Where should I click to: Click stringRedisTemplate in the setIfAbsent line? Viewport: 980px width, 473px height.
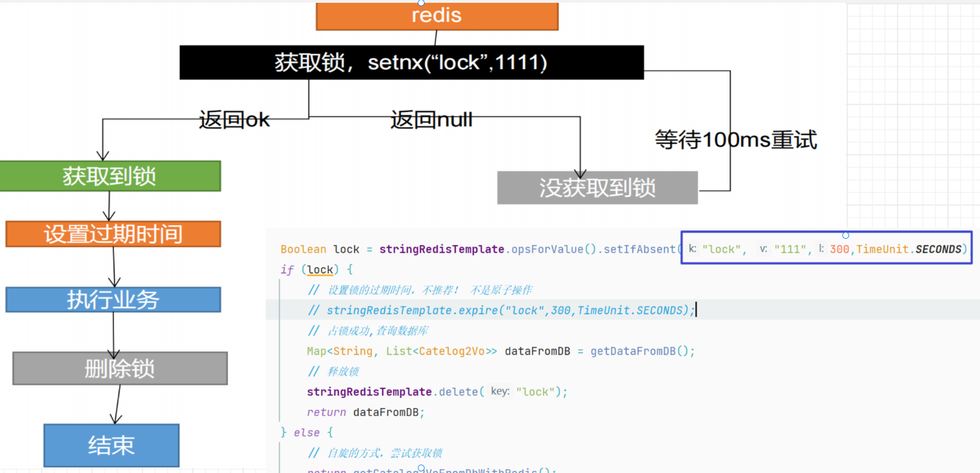tap(441, 249)
